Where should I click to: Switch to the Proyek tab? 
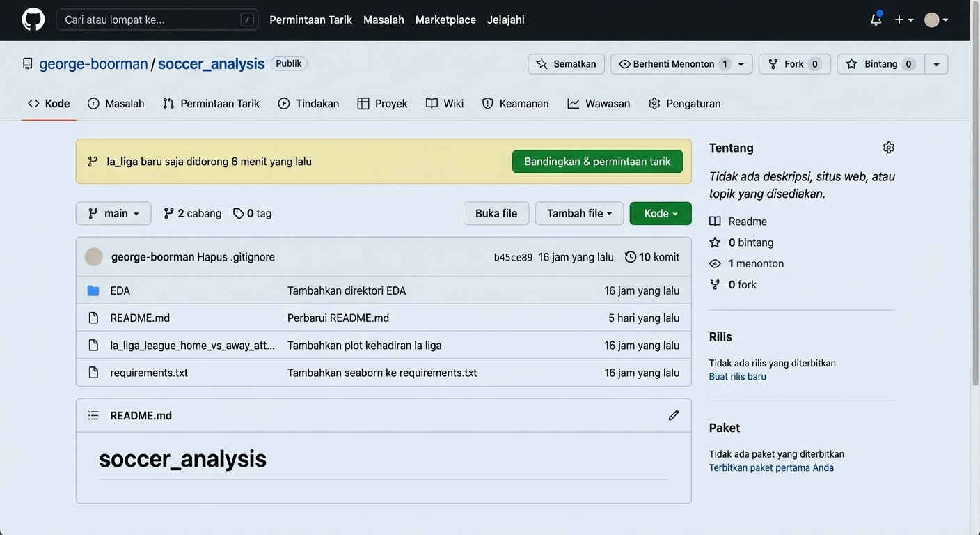[x=382, y=104]
